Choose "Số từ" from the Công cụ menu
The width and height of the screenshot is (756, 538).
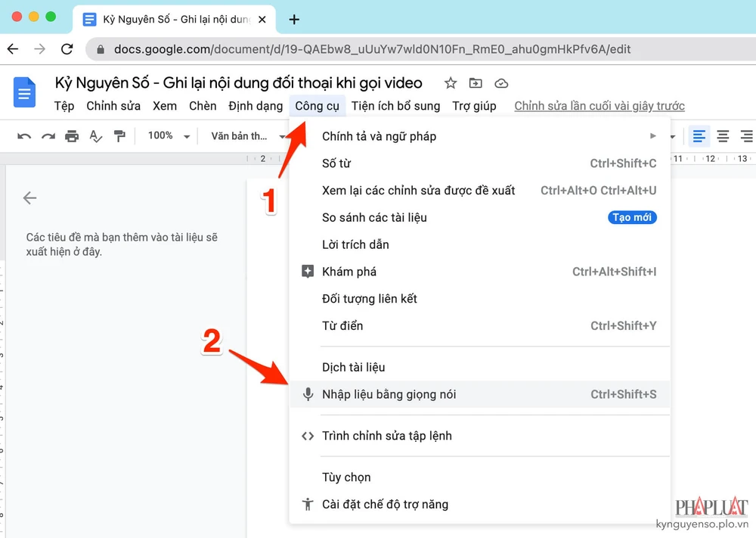click(336, 163)
